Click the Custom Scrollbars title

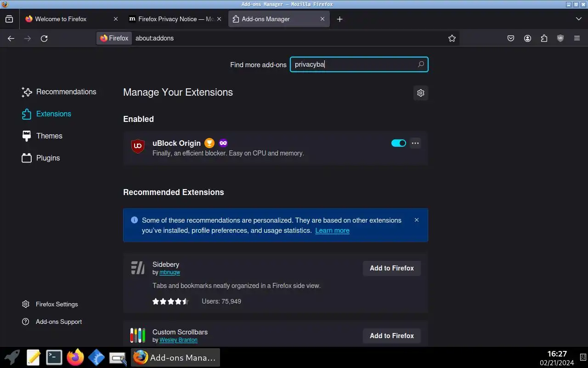tap(180, 332)
